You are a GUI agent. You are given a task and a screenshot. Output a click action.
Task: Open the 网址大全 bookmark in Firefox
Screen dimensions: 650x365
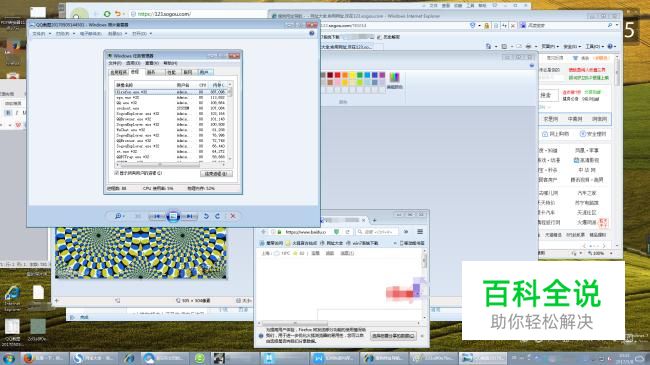[332, 243]
